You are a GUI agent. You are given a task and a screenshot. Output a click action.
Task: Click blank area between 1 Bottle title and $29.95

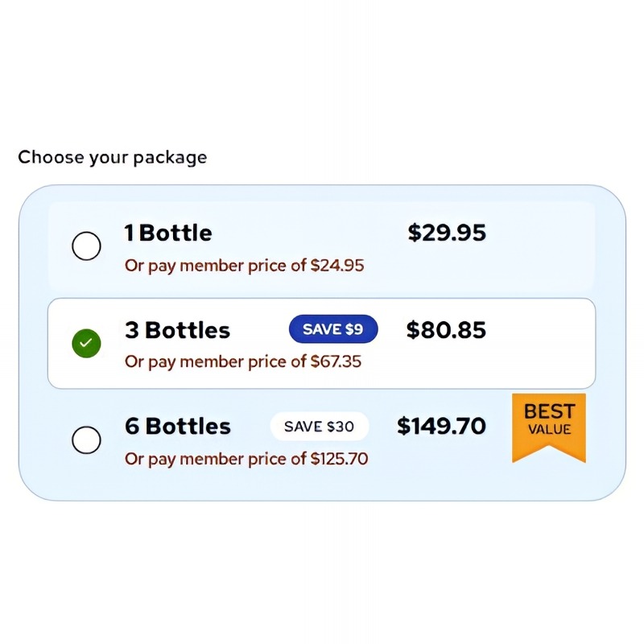[x=310, y=233]
